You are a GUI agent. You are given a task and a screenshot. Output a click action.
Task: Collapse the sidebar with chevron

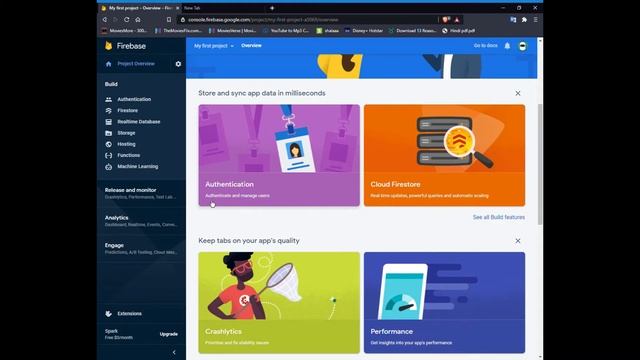pyautogui.click(x=174, y=352)
